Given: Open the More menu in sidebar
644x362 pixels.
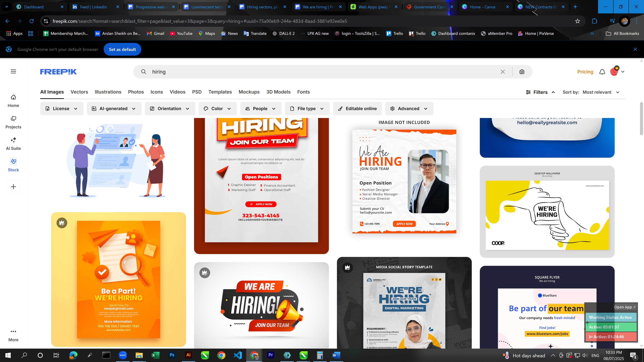Looking at the screenshot, I should [x=13, y=336].
